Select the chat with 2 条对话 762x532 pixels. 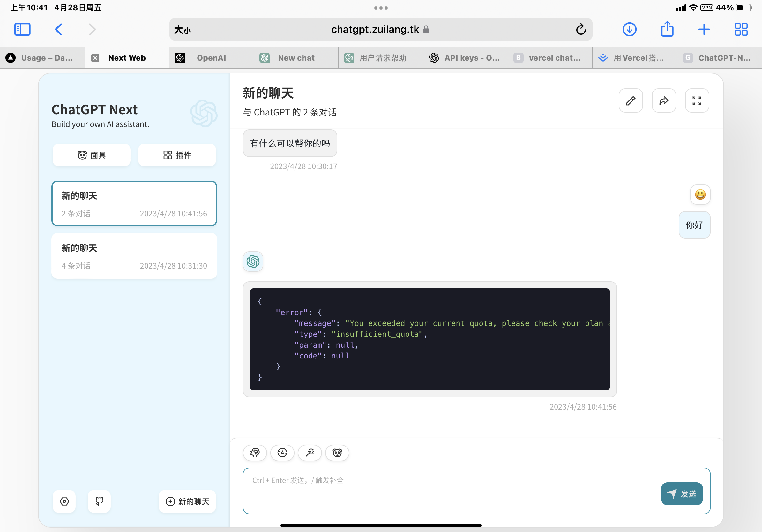point(134,203)
